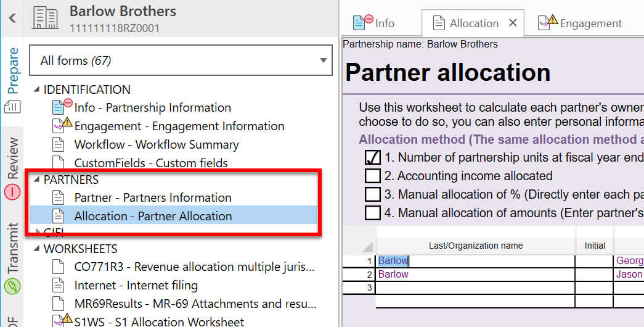Click the green Transmit lightning icon
644x327 pixels.
click(12, 287)
